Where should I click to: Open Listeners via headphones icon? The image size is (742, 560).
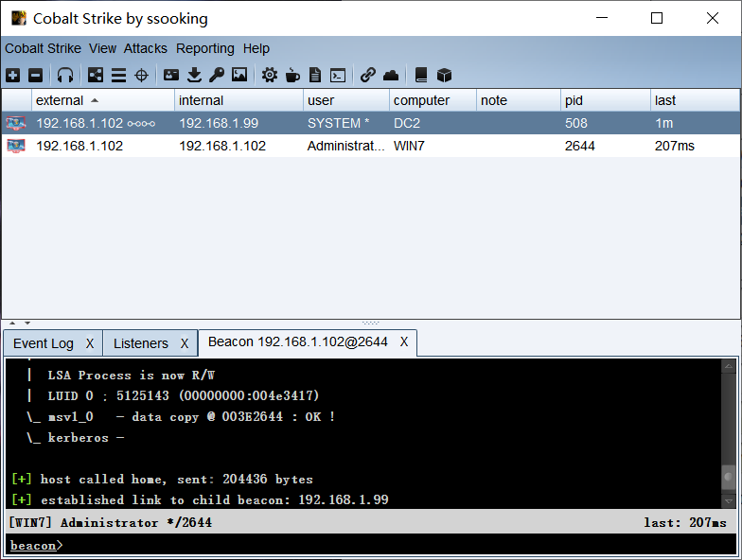[x=64, y=76]
